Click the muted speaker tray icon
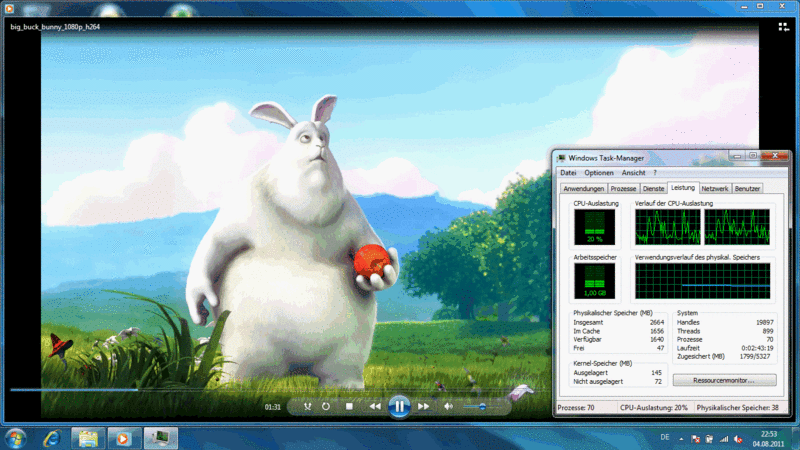Image resolution: width=800 pixels, height=450 pixels. (738, 439)
